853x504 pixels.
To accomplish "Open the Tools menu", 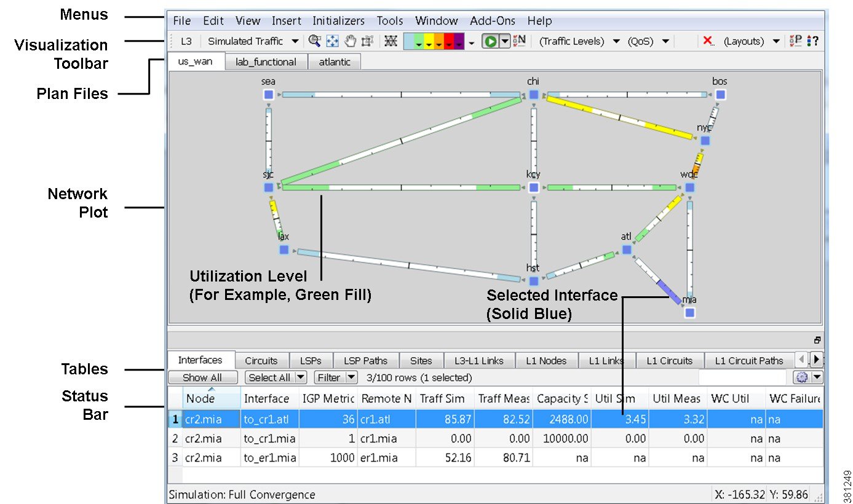I will click(390, 20).
